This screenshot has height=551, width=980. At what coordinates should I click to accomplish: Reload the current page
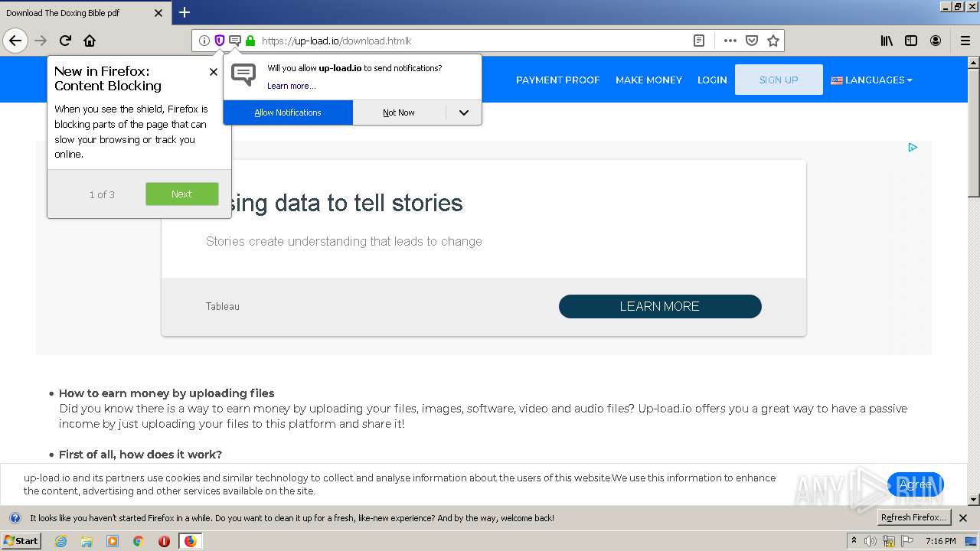tap(66, 41)
